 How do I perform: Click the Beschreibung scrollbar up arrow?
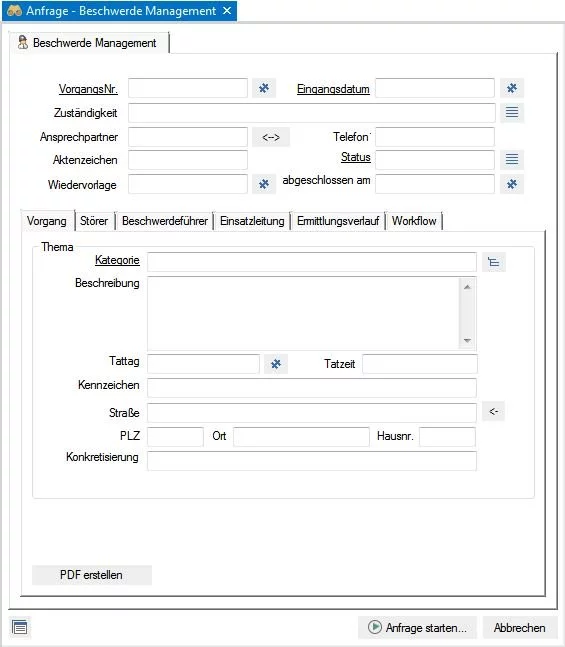467,287
